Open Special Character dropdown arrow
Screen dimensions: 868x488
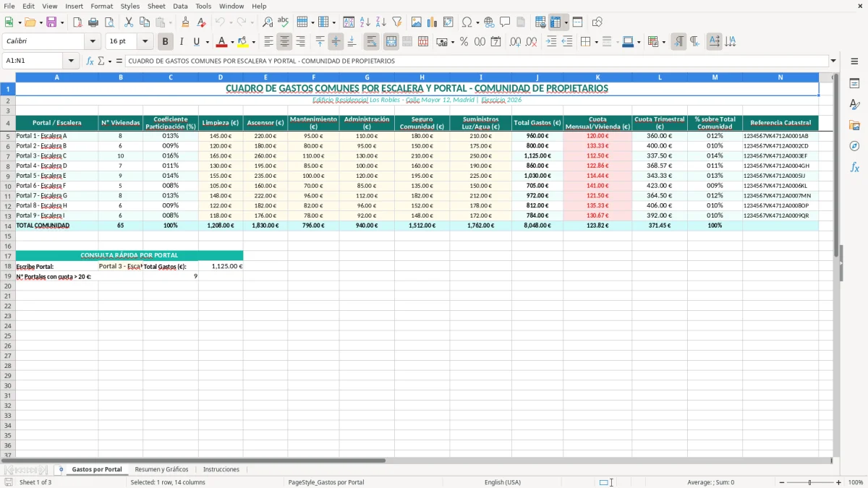[x=478, y=22]
